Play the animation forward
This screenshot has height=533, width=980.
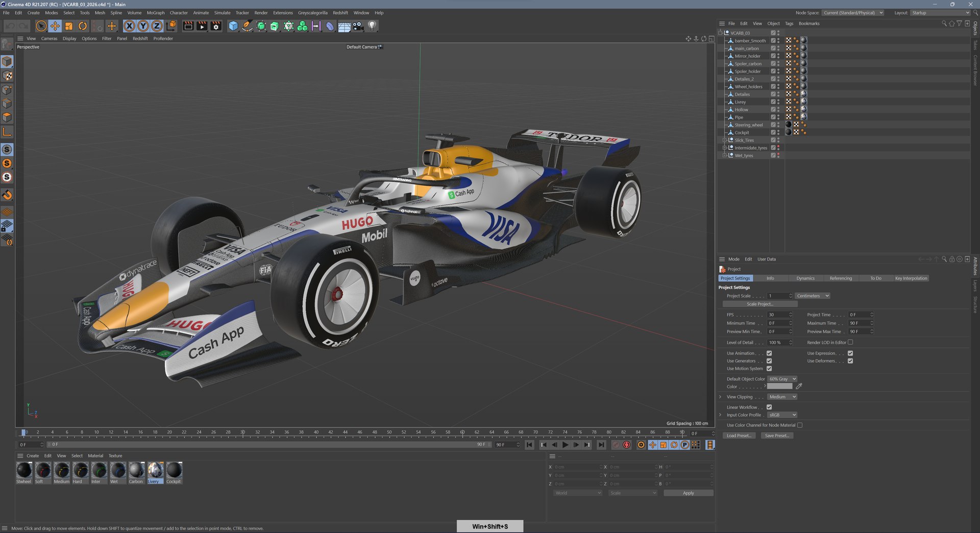point(565,445)
